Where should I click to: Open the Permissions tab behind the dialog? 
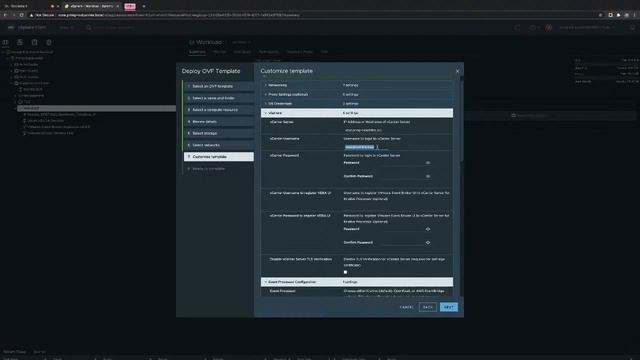click(269, 52)
